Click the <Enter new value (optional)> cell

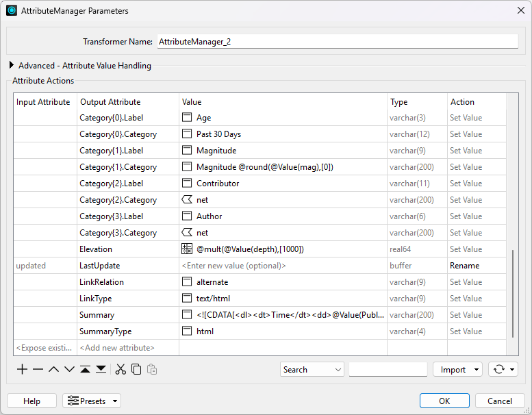click(283, 265)
